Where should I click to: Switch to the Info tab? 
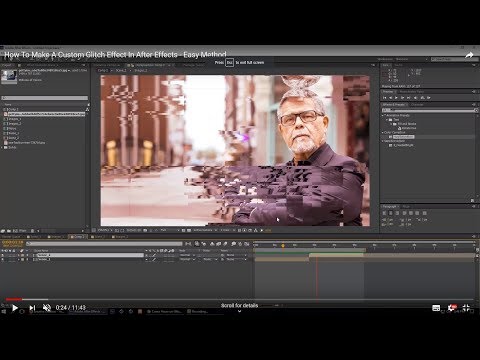tap(386, 65)
